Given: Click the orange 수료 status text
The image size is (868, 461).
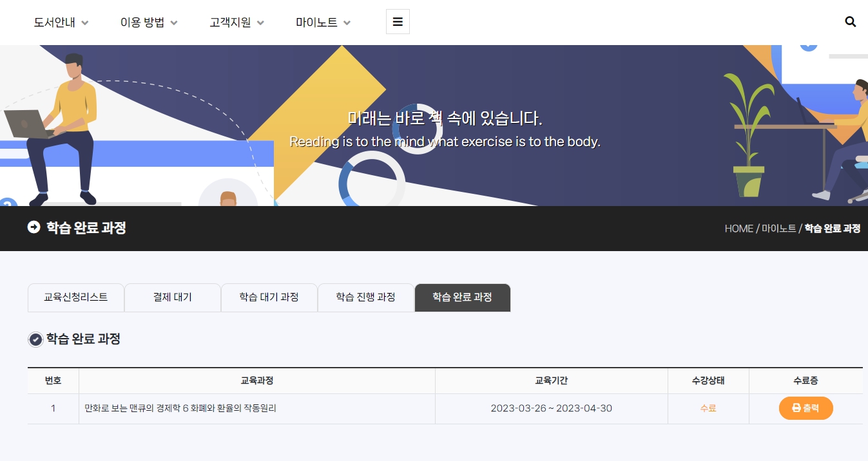Looking at the screenshot, I should click(708, 408).
